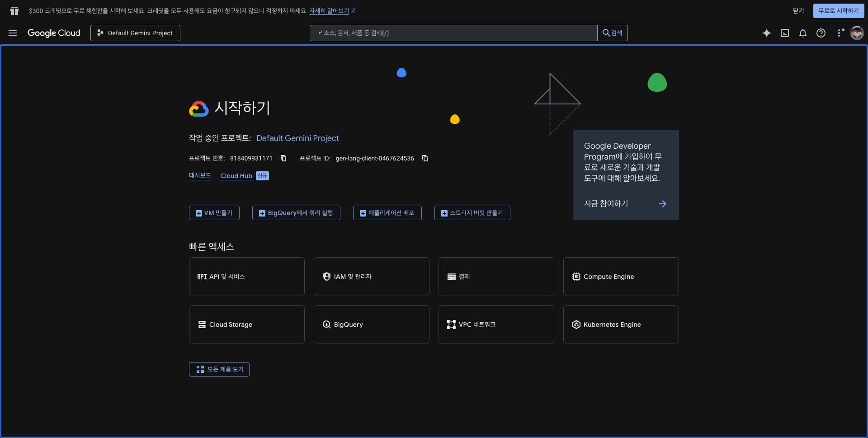Open the hamburger navigation menu

[x=13, y=33]
